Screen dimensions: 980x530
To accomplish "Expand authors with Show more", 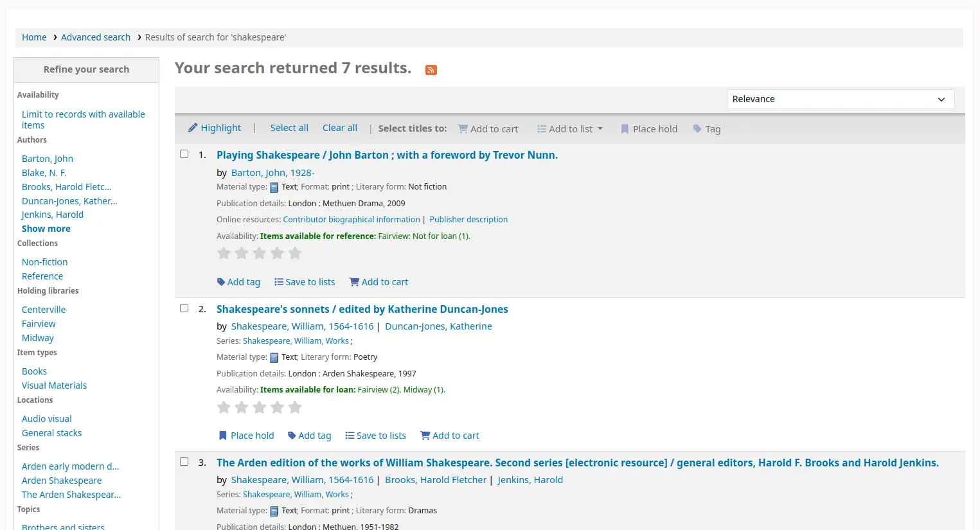I will [46, 229].
